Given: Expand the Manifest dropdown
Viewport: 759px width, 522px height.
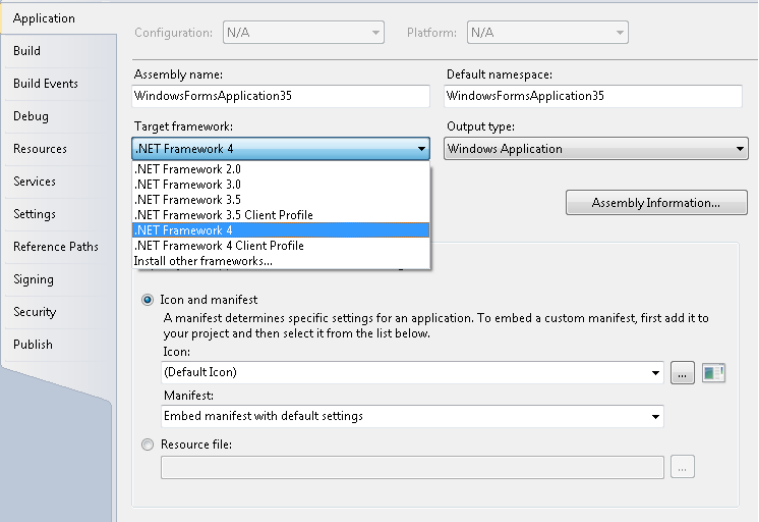Looking at the screenshot, I should 655,416.
